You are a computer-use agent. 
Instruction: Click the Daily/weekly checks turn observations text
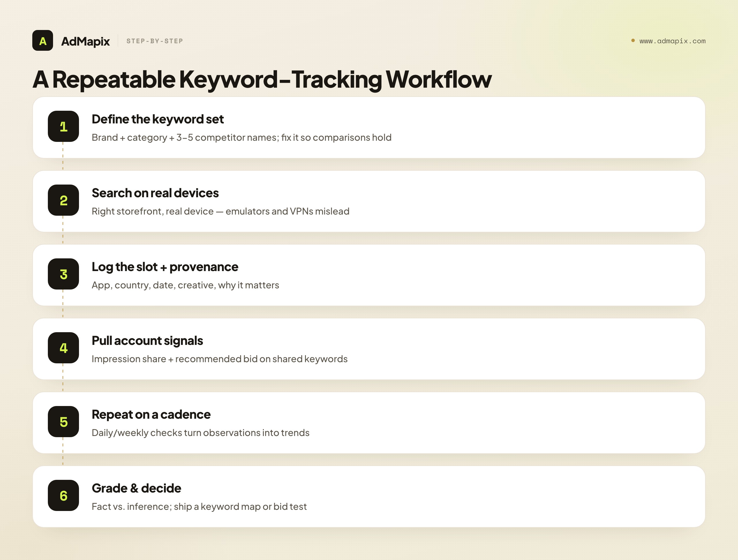pos(201,433)
